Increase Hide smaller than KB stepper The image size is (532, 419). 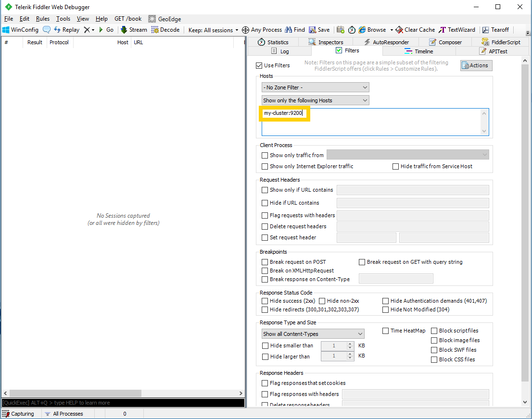click(351, 343)
